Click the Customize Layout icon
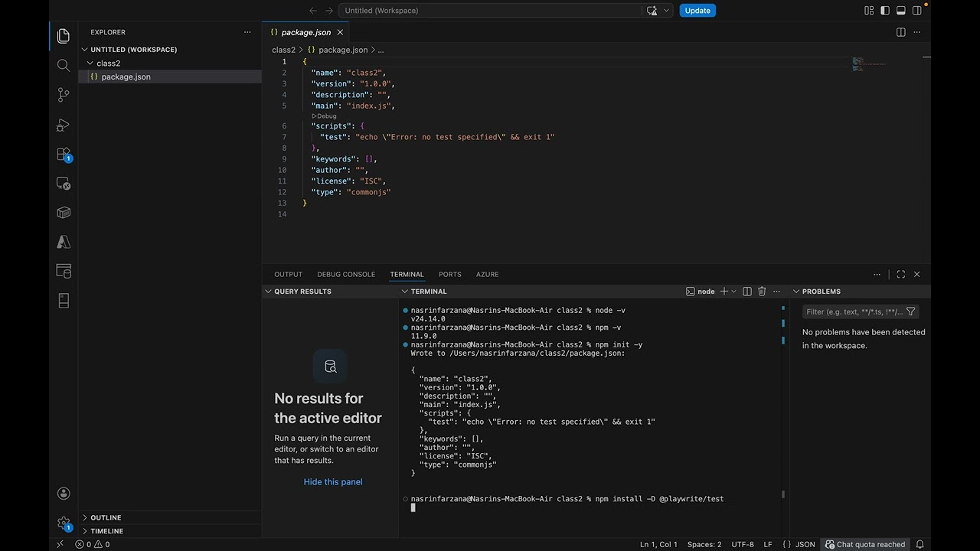980x551 pixels. coord(869,11)
